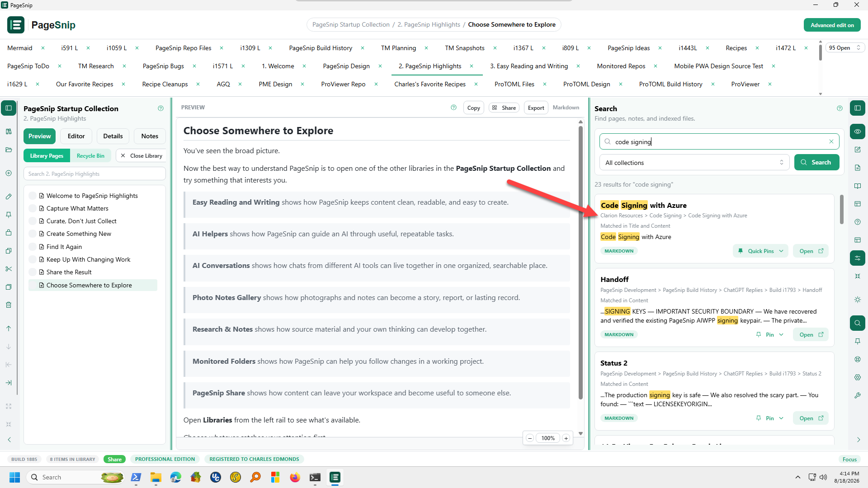Switch to the Editor tab
This screenshot has height=488, width=868.
coord(76,136)
